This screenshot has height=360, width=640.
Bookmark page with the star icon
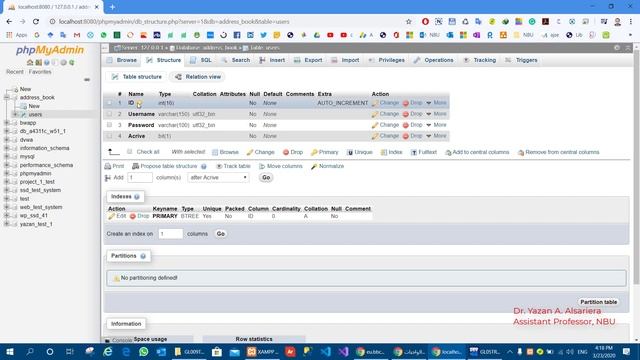point(409,21)
